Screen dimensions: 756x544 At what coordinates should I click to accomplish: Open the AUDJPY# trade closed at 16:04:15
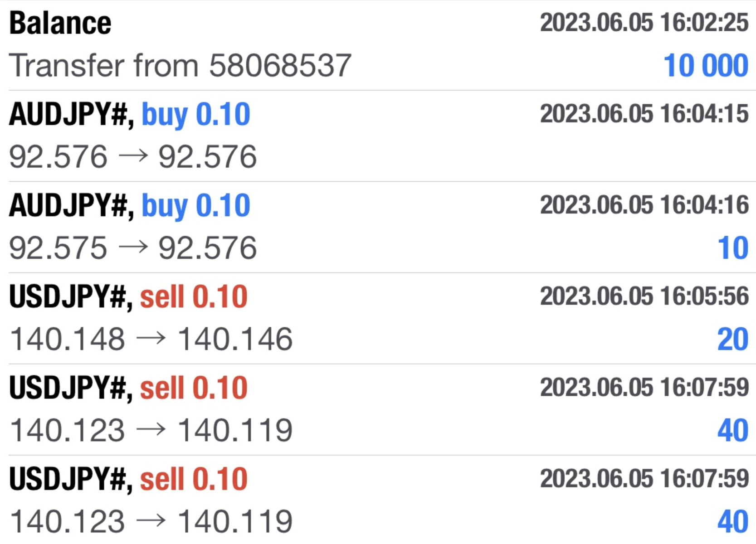(378, 136)
